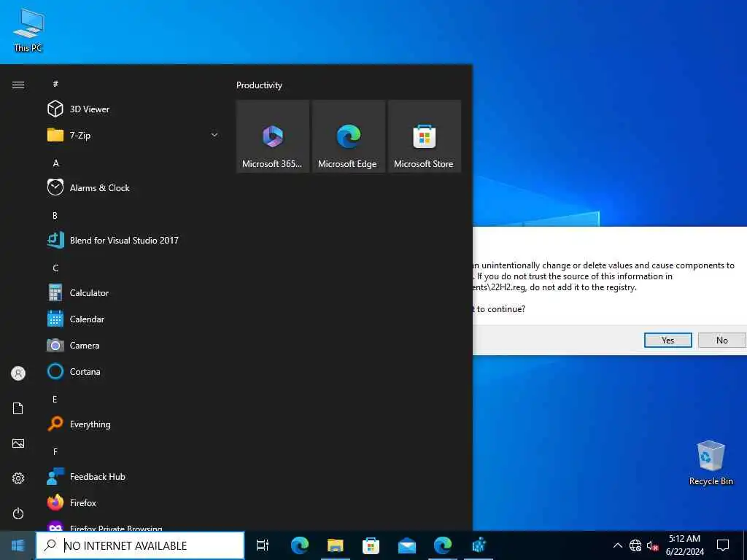Open the Registry Editor taskbar icon

479,545
